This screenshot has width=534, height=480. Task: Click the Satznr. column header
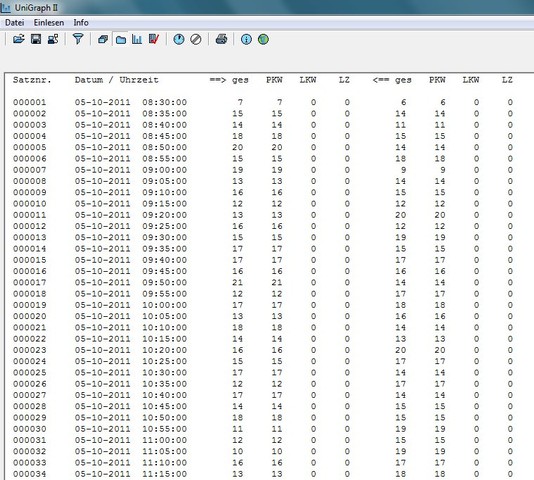tap(32, 80)
